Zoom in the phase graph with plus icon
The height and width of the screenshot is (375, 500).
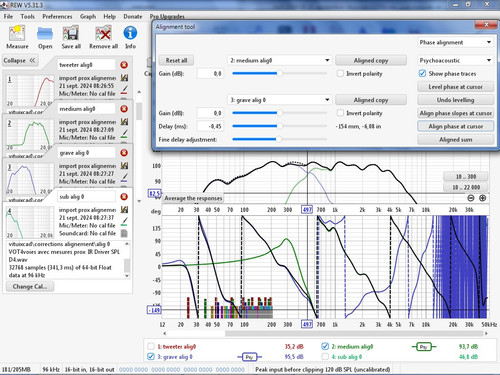(482, 198)
